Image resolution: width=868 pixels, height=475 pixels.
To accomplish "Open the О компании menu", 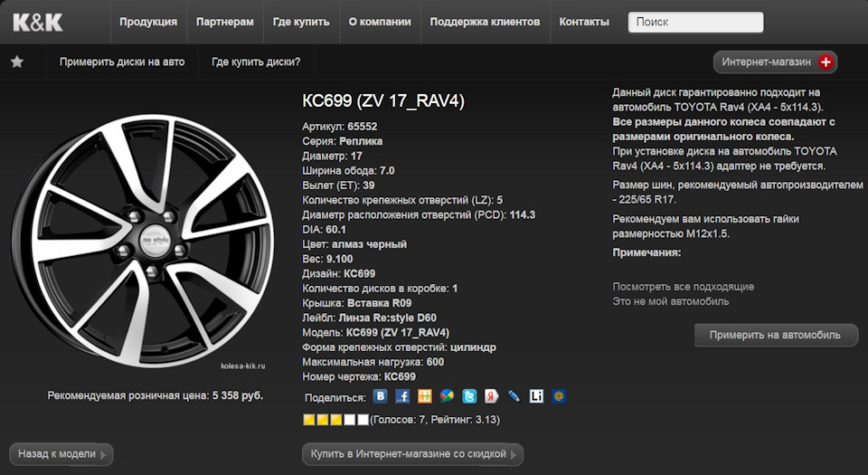I will pos(380,22).
